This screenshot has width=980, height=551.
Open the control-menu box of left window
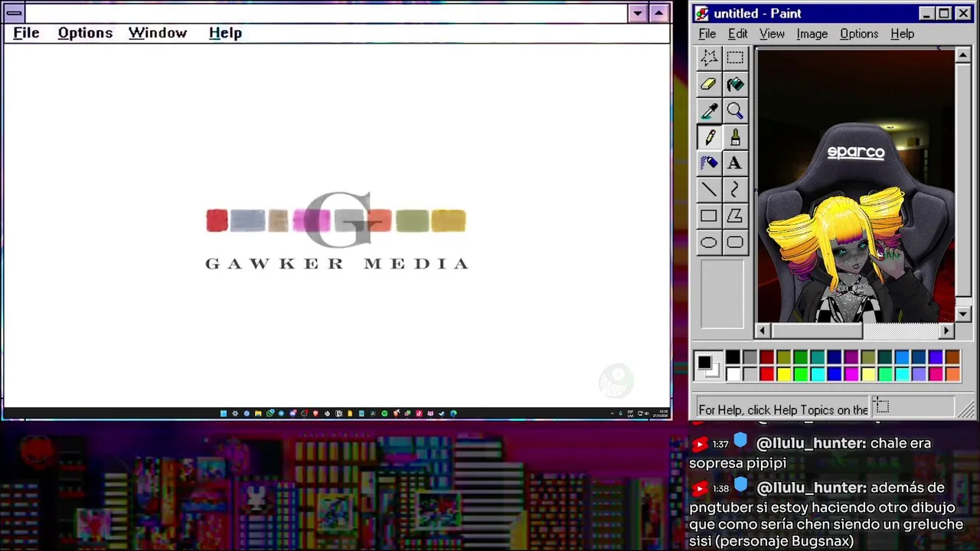(x=14, y=13)
